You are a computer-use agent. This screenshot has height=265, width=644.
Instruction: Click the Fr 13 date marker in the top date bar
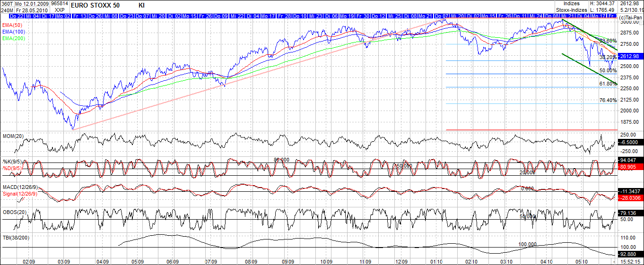(x=79, y=16)
